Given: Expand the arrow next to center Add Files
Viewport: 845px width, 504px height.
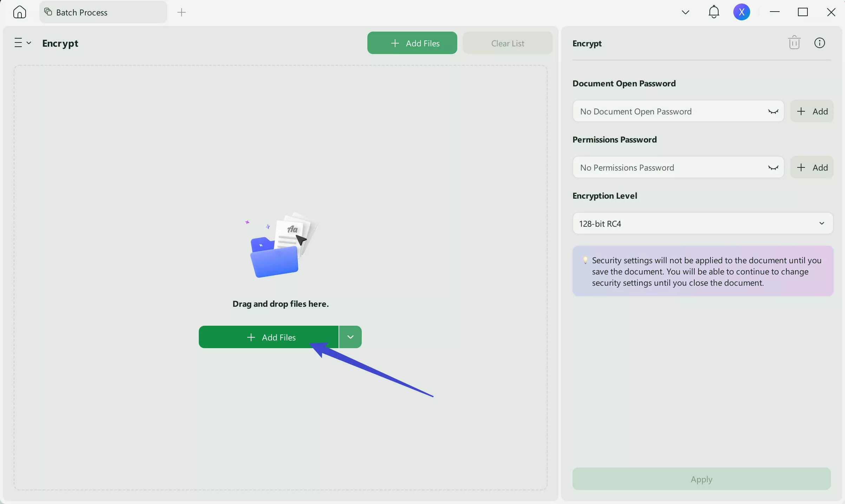Looking at the screenshot, I should (350, 337).
